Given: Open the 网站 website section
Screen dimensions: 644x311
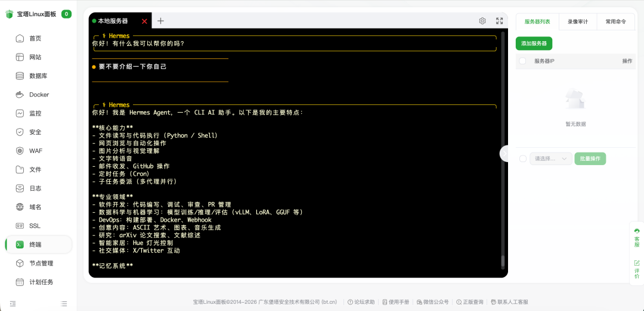Looking at the screenshot, I should pyautogui.click(x=38, y=57).
